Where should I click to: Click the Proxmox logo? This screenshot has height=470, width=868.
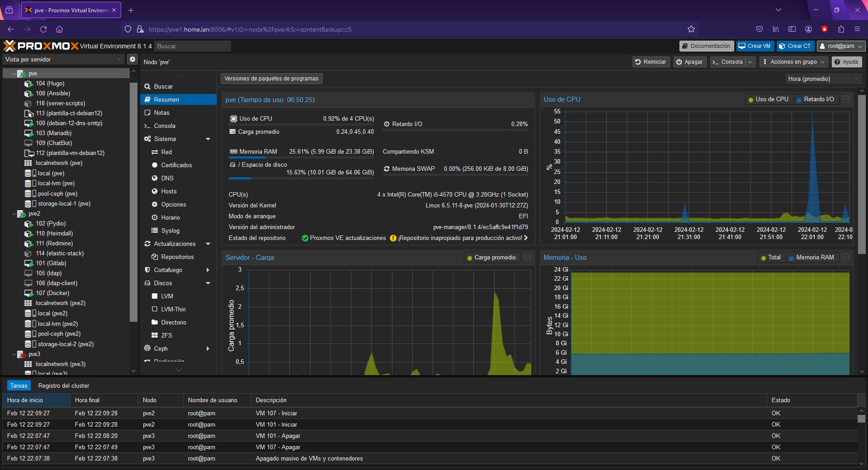[x=41, y=46]
